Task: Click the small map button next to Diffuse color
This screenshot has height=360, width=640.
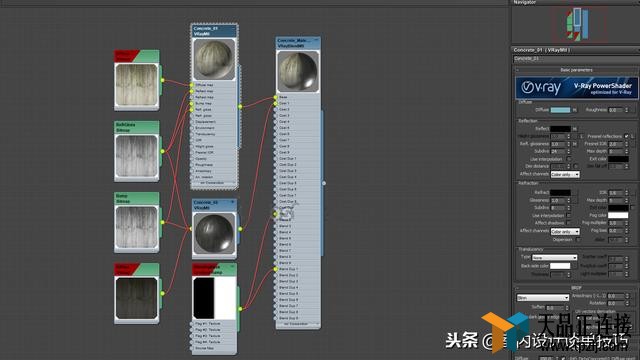Action: 575,110
